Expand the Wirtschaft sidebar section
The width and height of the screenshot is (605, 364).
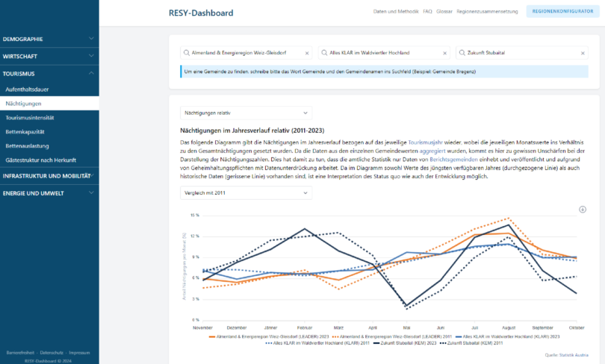49,56
